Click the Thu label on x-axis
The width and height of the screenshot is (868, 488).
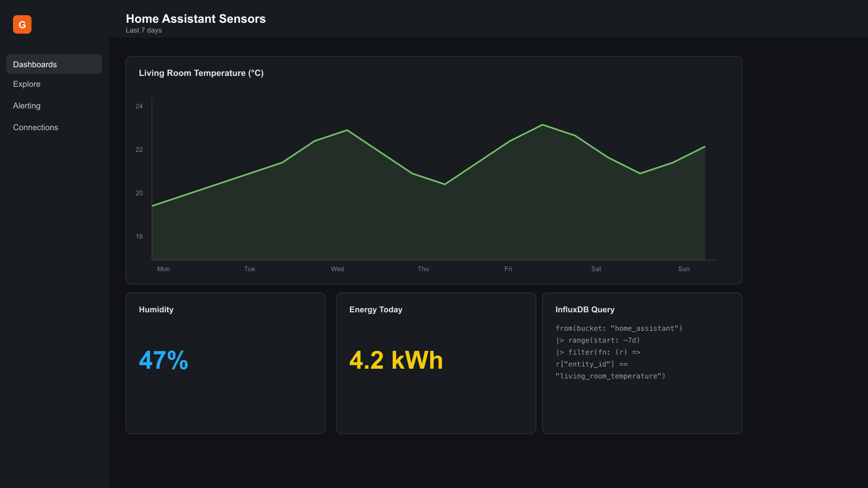click(423, 269)
